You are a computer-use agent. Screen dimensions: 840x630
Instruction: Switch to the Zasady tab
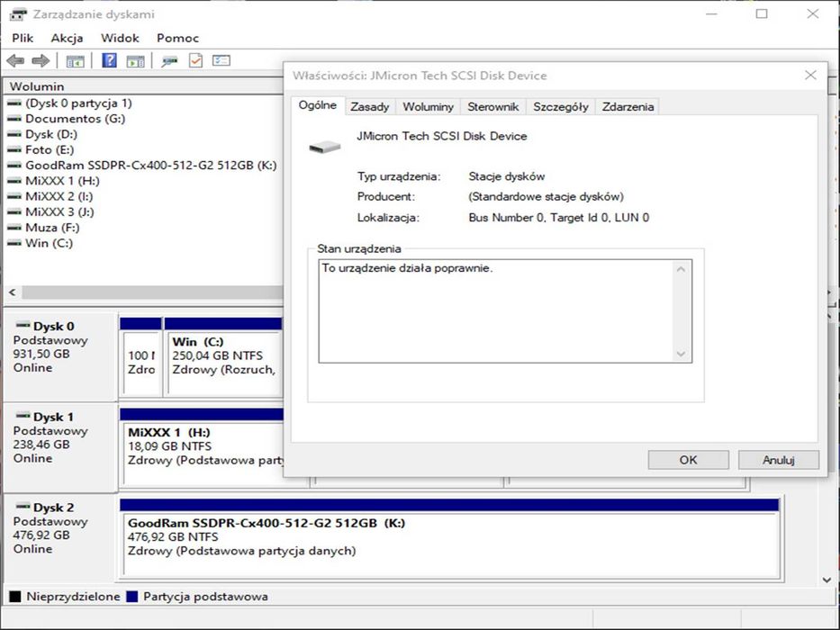coord(370,106)
